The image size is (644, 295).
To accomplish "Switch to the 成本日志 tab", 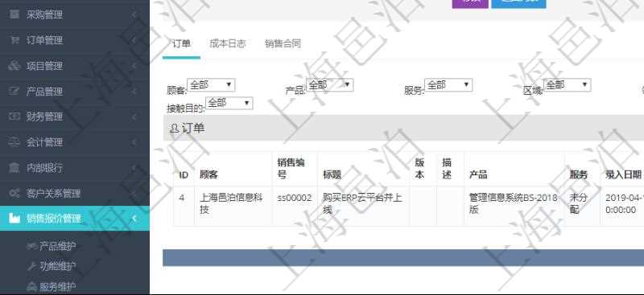I will (x=228, y=44).
